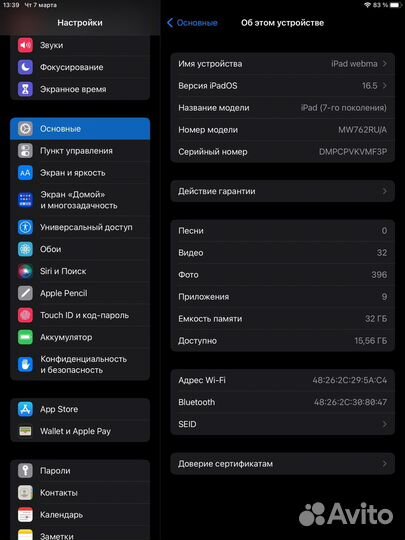Tap the Доверие сертификатам row label

(x=225, y=464)
